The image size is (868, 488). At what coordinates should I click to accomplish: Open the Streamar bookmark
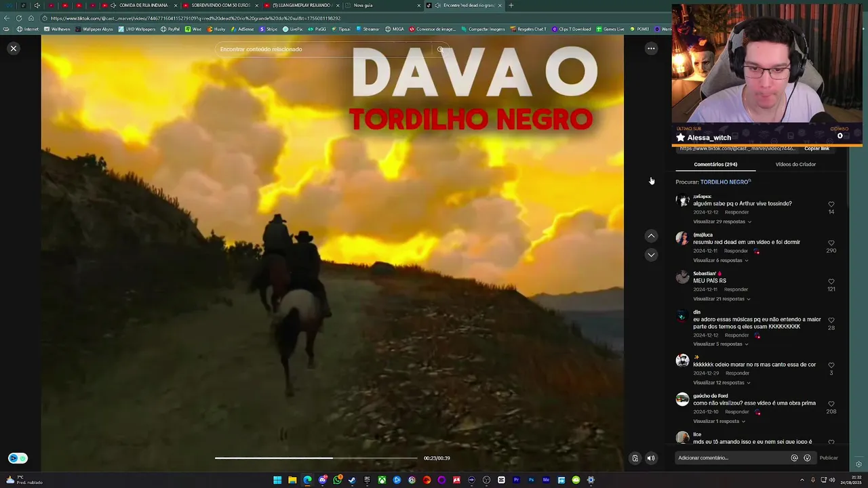tap(367, 29)
